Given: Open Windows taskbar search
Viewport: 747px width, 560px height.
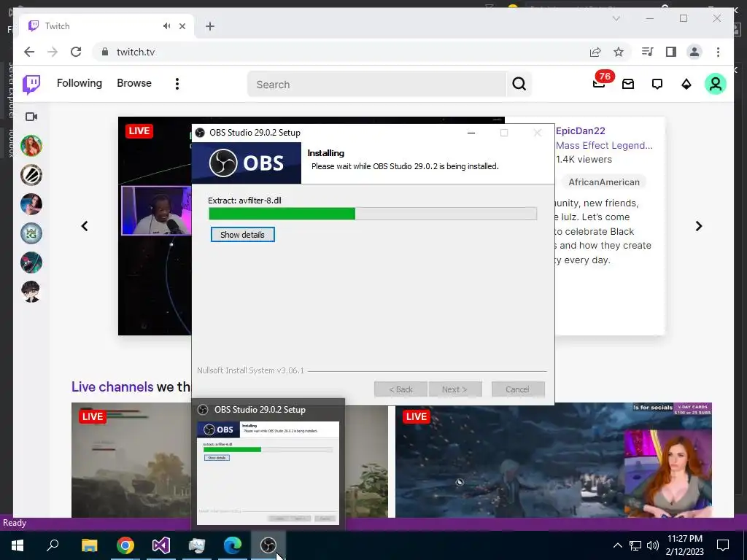Looking at the screenshot, I should [x=53, y=545].
